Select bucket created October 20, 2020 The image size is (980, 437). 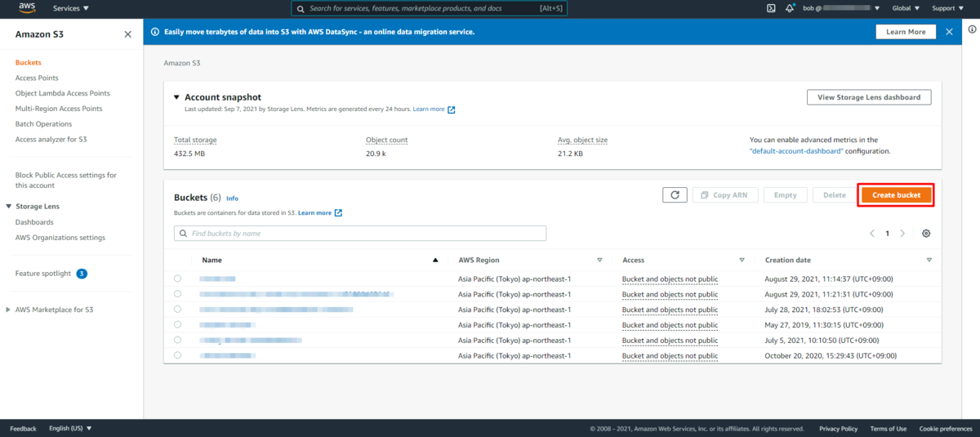click(x=178, y=355)
